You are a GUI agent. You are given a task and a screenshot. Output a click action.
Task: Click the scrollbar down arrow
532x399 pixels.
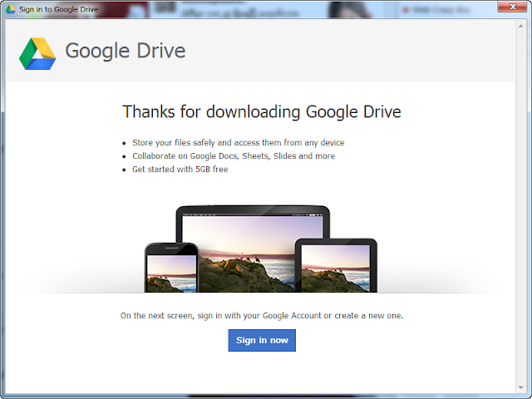(x=520, y=387)
